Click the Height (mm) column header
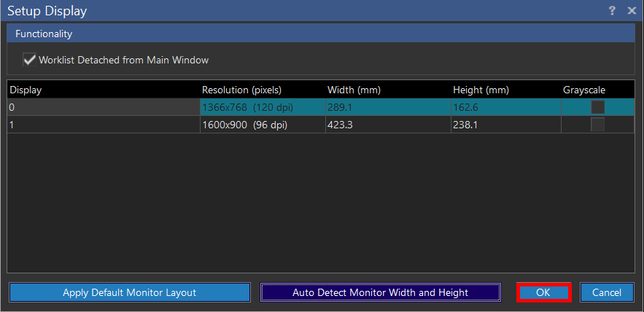 coord(505,90)
